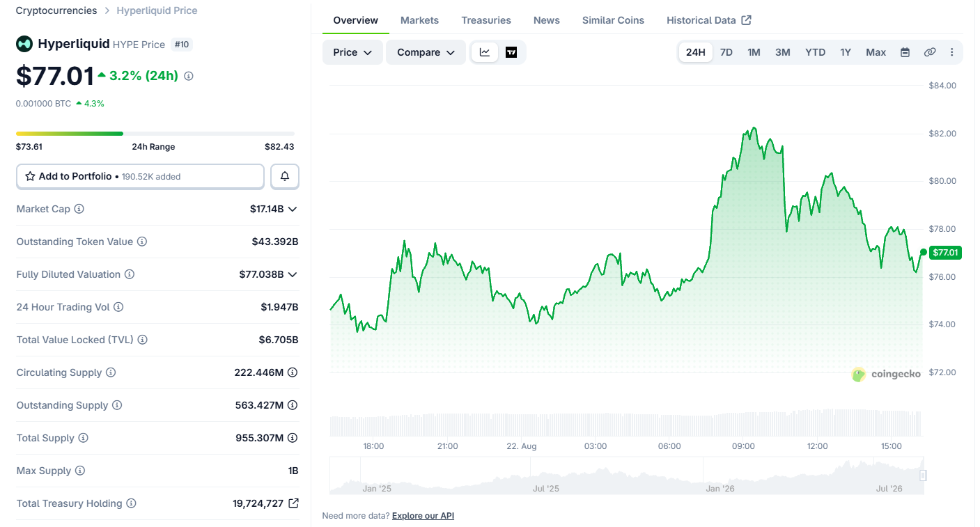Click the info icon next to Market Cap
This screenshot has width=980, height=527.
click(79, 209)
